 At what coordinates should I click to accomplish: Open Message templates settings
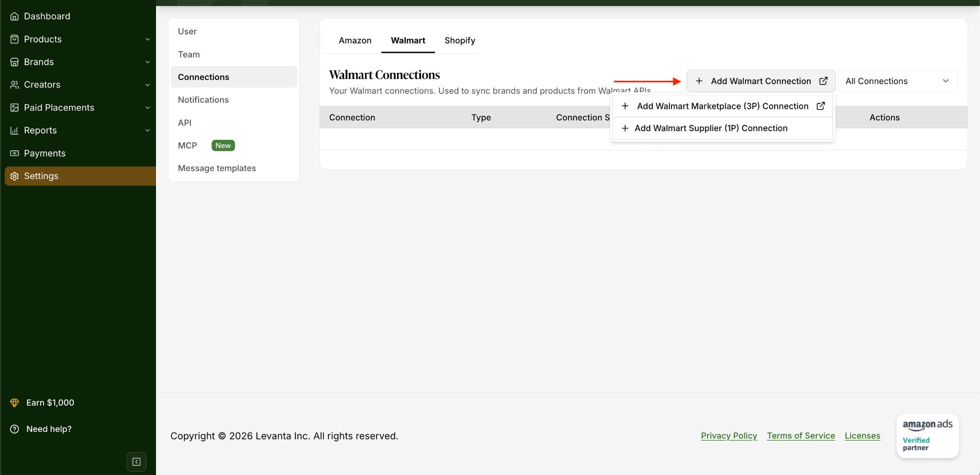[x=234, y=168]
